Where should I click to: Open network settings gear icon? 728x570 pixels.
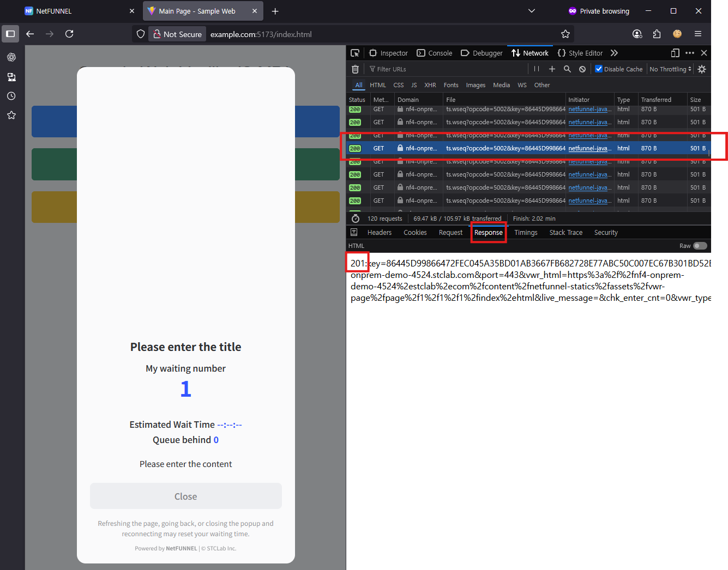[702, 69]
